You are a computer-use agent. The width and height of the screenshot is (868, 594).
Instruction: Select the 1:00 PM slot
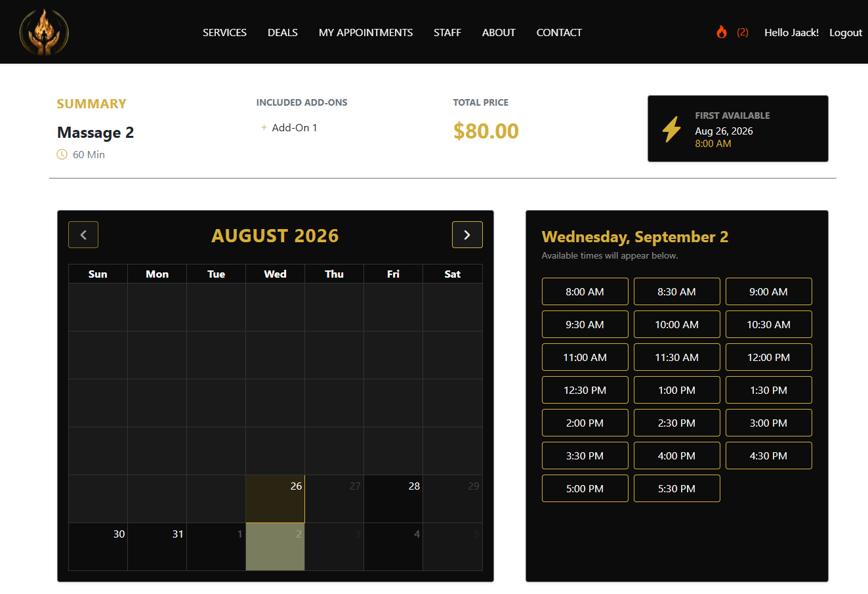(x=677, y=390)
